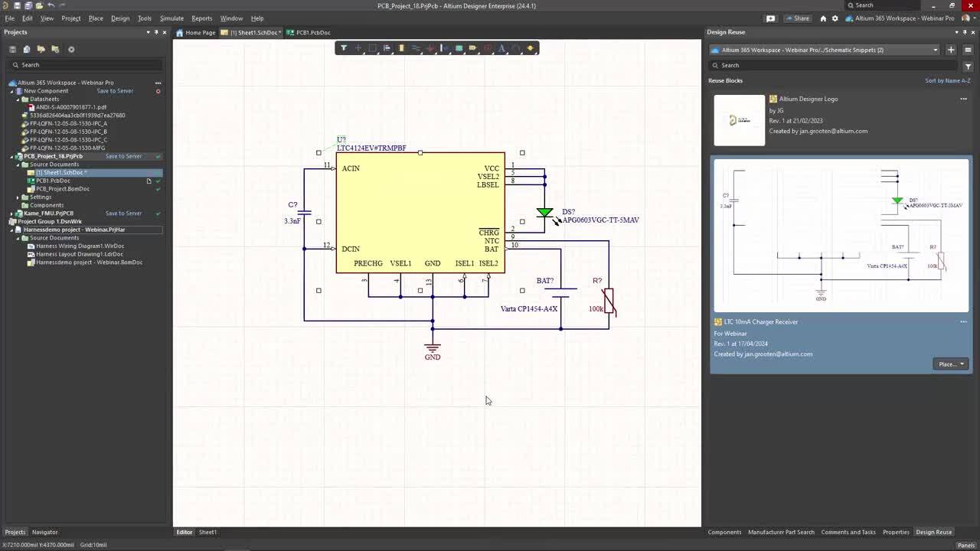Click the Share button

797,18
